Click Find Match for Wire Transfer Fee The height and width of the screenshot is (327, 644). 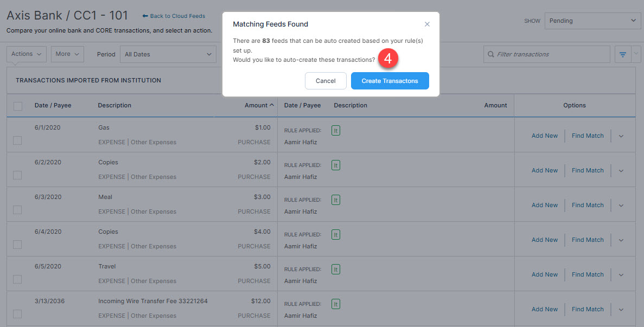click(x=588, y=309)
